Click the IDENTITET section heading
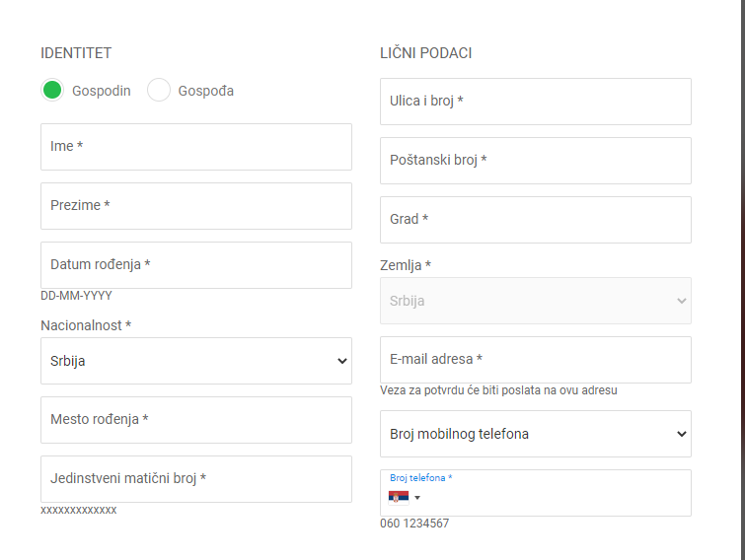 (76, 53)
